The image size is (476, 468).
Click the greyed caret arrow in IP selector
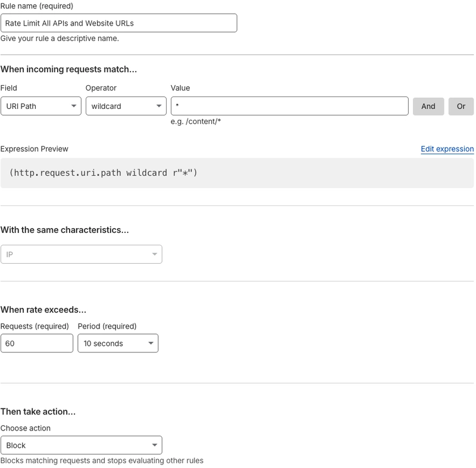tap(155, 254)
